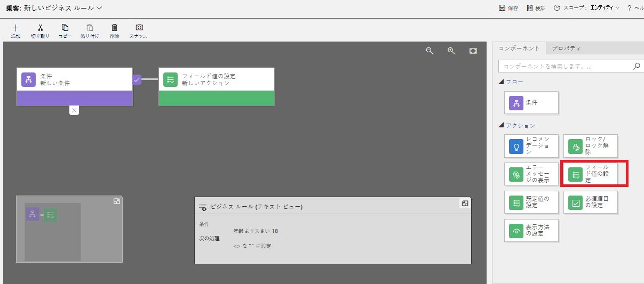The height and width of the screenshot is (284, 644).
Task: Pick the 条件 component tile
Action: coord(531,102)
